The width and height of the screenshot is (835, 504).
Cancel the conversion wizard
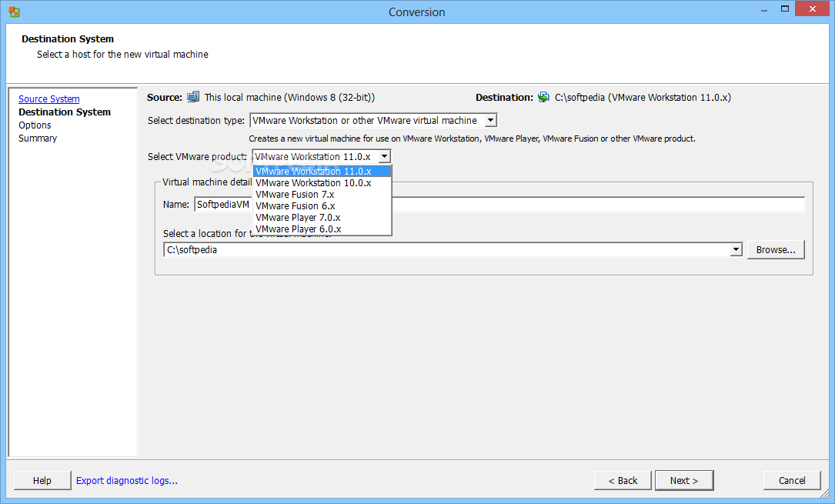(x=792, y=481)
